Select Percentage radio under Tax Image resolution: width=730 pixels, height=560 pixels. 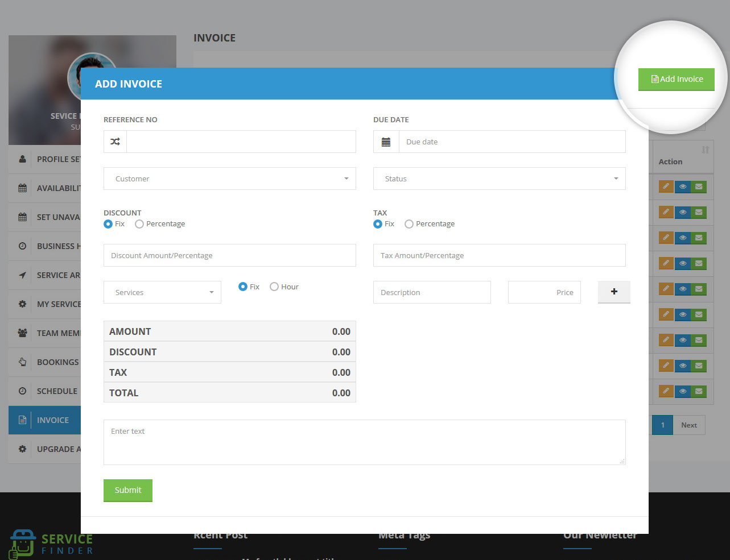pyautogui.click(x=409, y=224)
